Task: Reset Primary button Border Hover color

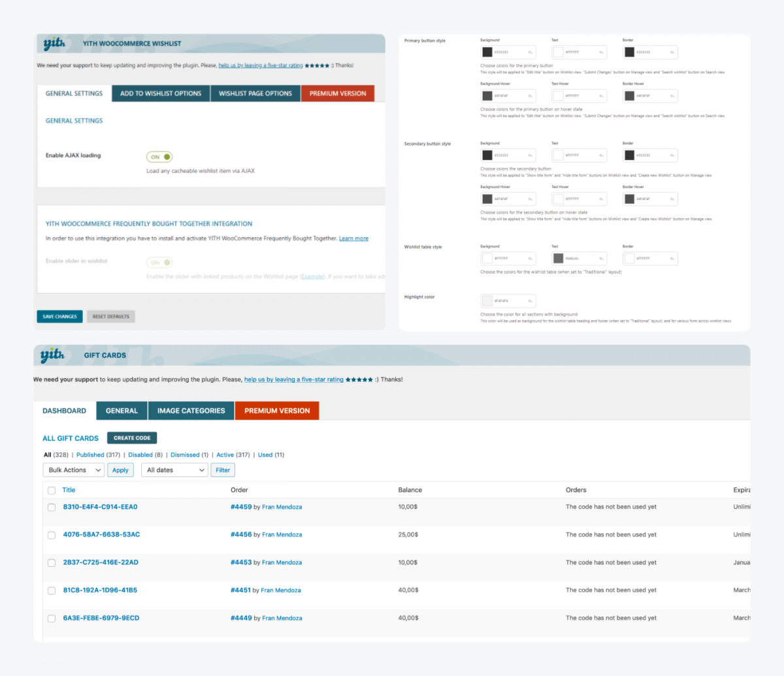Action: 673,96
